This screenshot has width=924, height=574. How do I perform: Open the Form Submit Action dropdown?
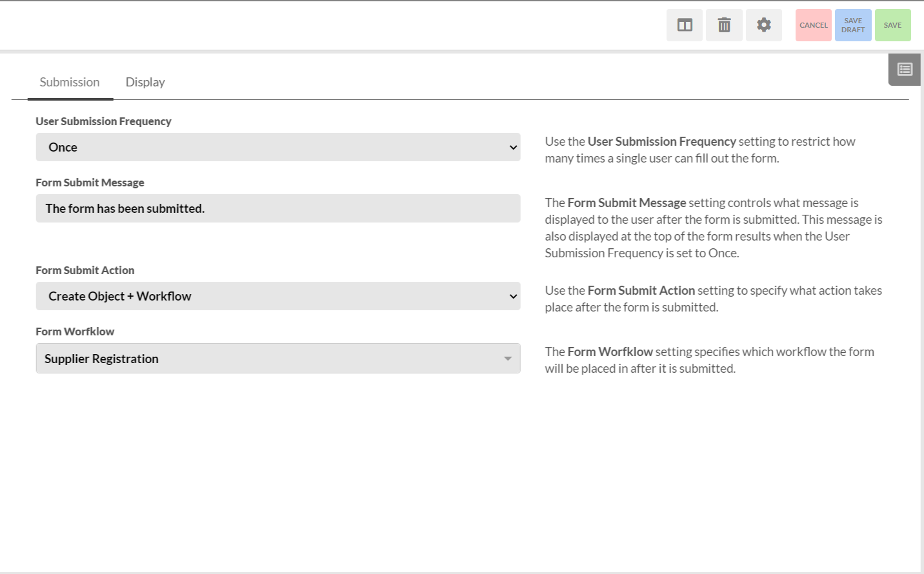tap(277, 296)
